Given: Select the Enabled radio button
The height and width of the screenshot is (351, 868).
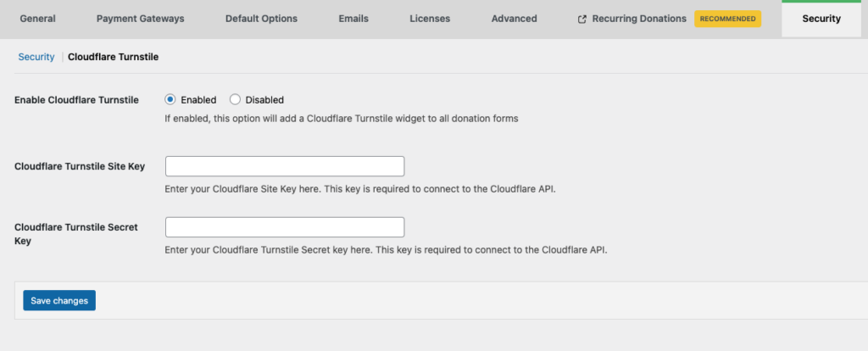Looking at the screenshot, I should (170, 99).
